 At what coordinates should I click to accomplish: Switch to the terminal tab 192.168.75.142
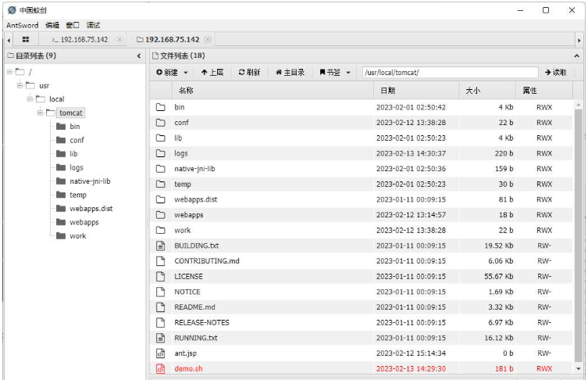click(x=80, y=39)
